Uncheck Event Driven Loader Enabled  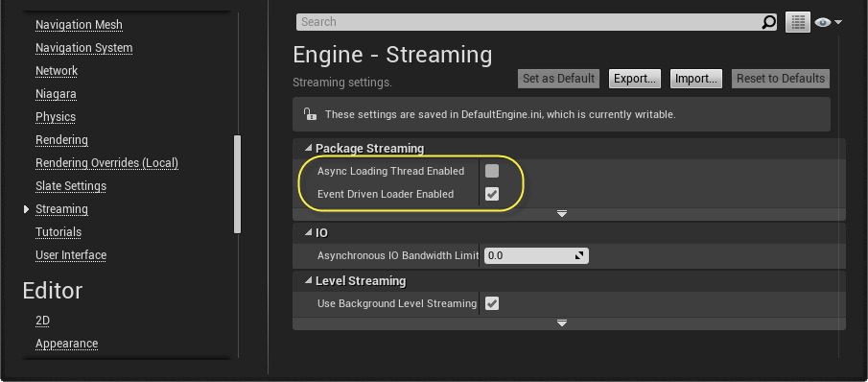coord(492,194)
